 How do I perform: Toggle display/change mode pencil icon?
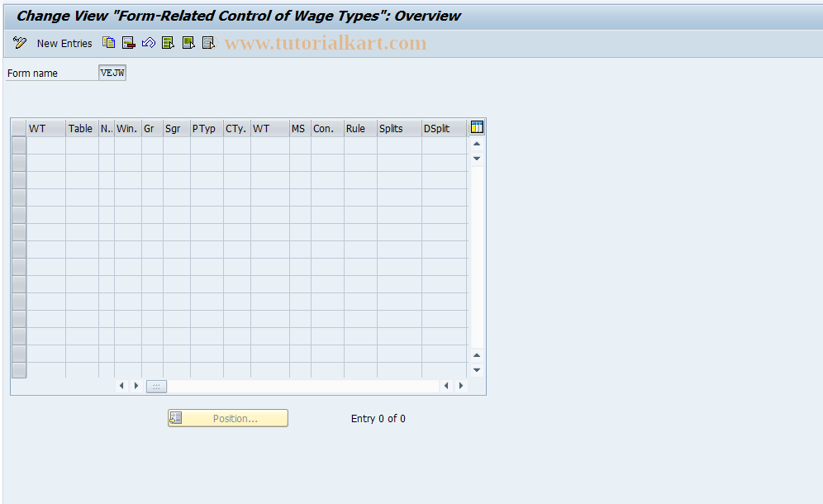pyautogui.click(x=20, y=43)
